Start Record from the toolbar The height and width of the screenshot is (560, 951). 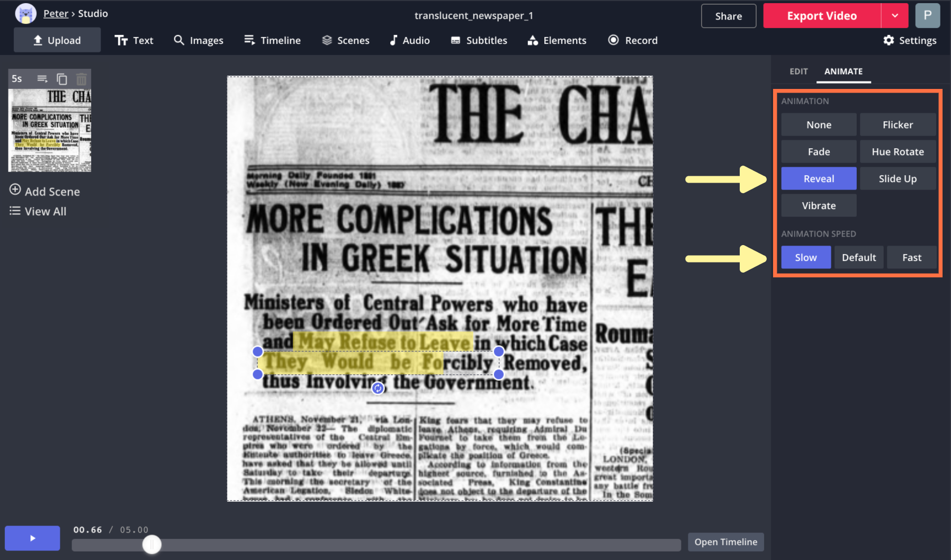click(633, 40)
